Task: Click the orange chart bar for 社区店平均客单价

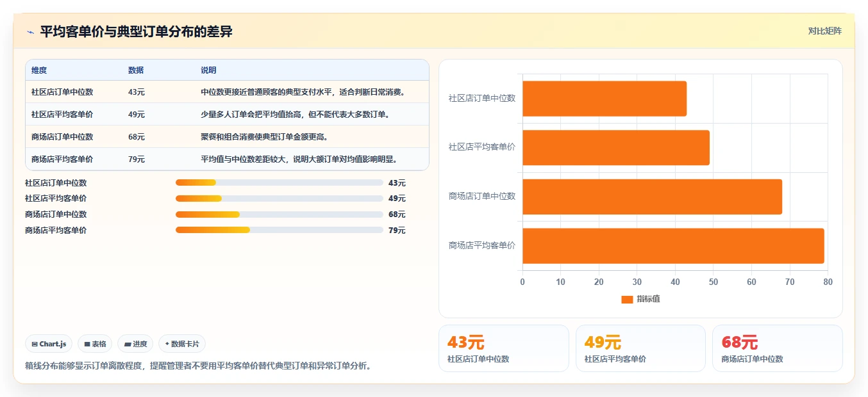Action: (x=616, y=147)
